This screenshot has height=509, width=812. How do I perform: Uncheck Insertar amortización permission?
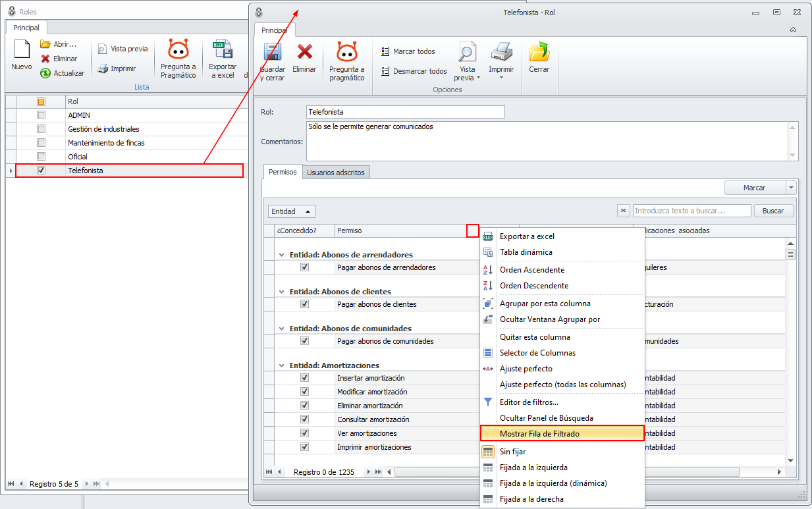[x=304, y=378]
